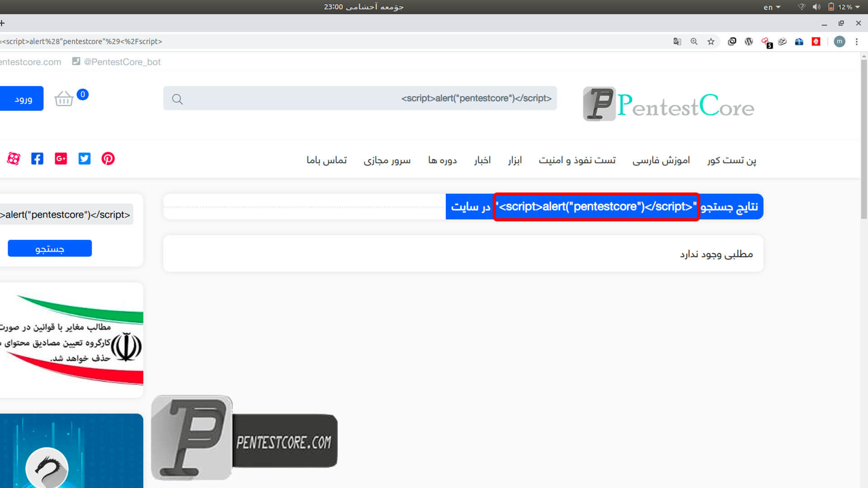Open the Iranian regulations notice banner
Screen dimensions: 868x488
click(x=71, y=340)
